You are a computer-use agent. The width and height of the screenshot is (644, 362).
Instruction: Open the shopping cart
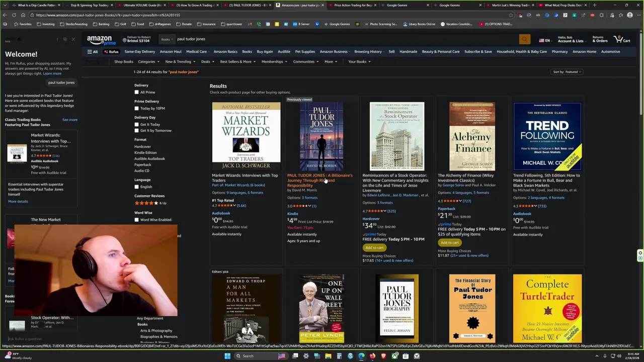click(622, 39)
